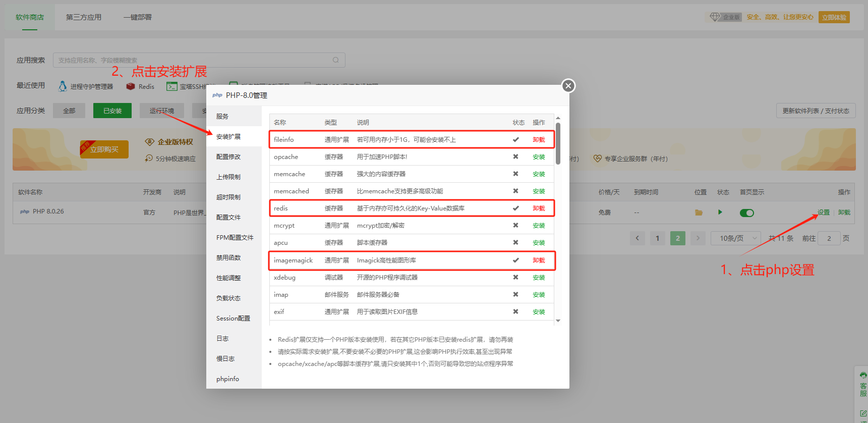
Task: Click the app search input field
Action: click(x=192, y=60)
